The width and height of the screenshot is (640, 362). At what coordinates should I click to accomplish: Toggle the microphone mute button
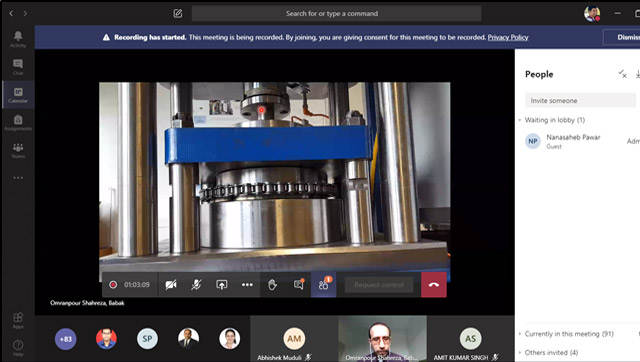coord(196,284)
